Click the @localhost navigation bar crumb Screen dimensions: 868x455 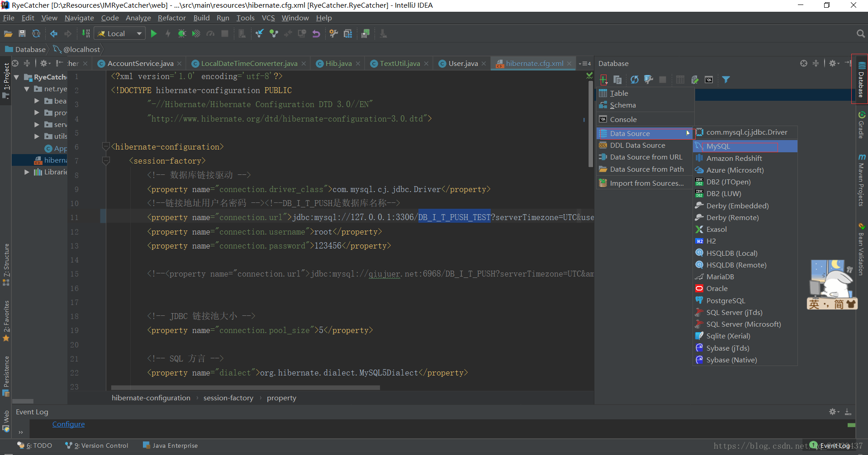click(x=77, y=50)
